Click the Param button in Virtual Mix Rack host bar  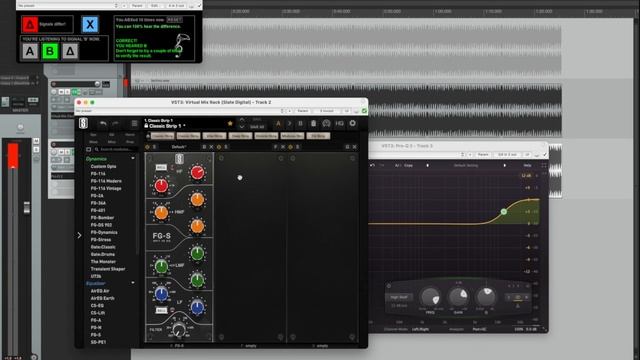(x=302, y=111)
